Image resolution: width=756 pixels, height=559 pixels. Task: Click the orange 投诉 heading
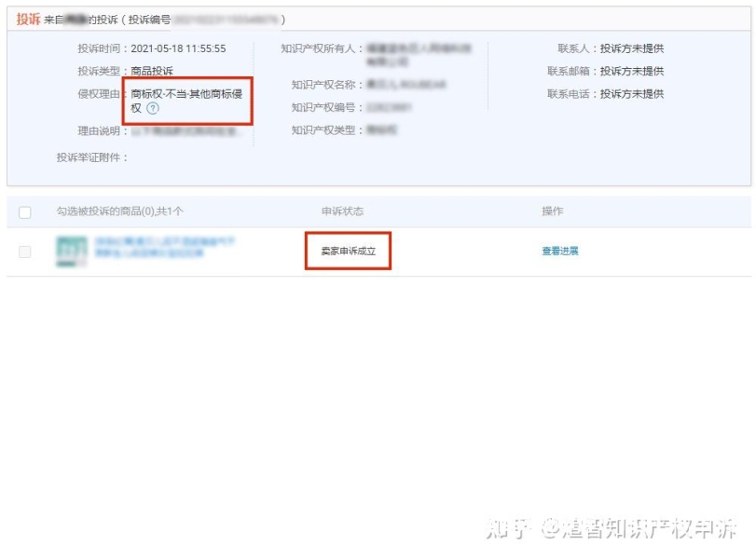[28, 19]
